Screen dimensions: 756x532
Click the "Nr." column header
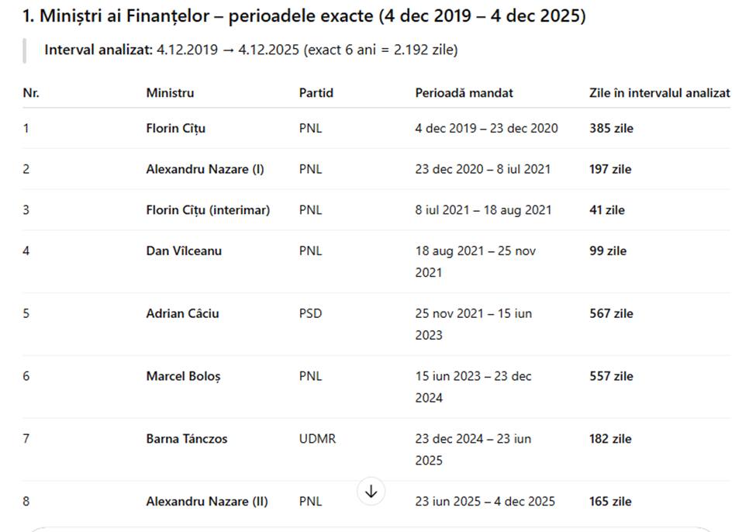pyautogui.click(x=31, y=93)
